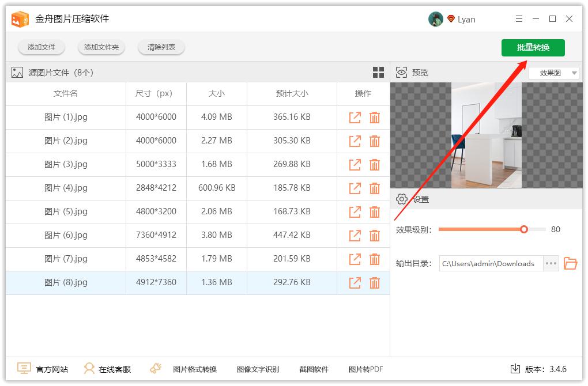Open the 效果图 preview mode dropdown
This screenshot has width=588, height=386.
pos(553,72)
